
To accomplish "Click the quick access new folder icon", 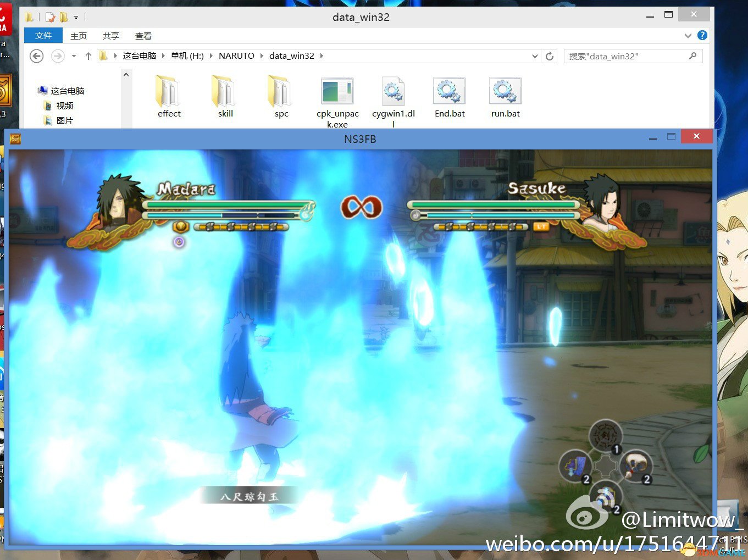I will pyautogui.click(x=64, y=17).
